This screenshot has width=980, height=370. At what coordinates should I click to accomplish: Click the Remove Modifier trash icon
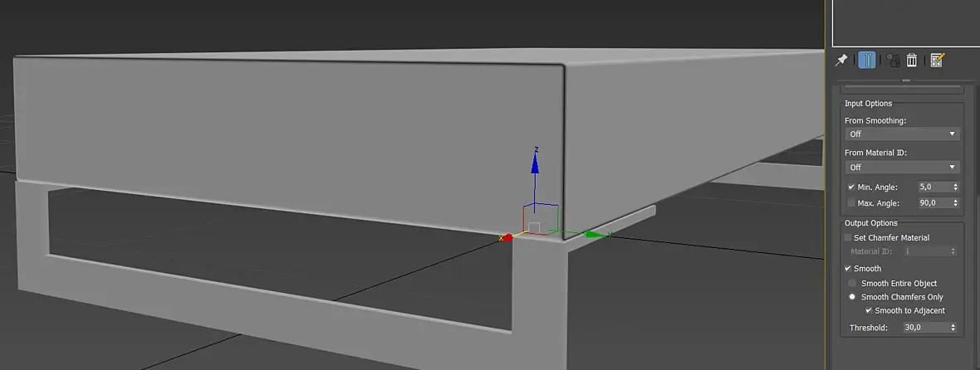(912, 60)
